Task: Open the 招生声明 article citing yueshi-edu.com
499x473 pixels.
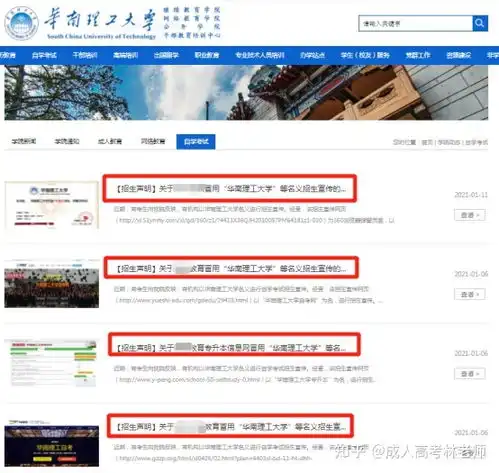Action: pyautogui.click(x=231, y=268)
